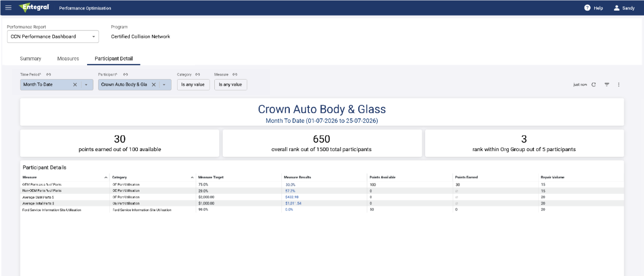Open the $432.98 measure result link
The height and width of the screenshot is (276, 644).
292,197
